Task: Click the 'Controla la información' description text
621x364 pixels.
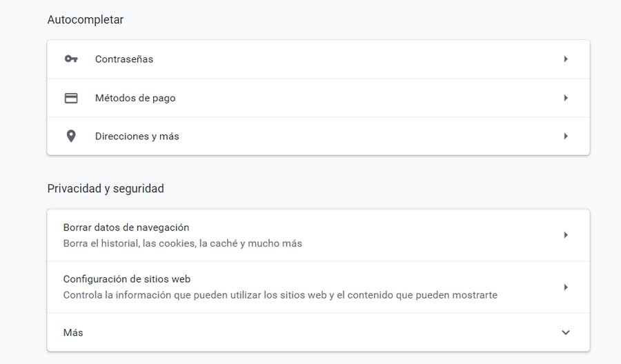Action: point(280,295)
